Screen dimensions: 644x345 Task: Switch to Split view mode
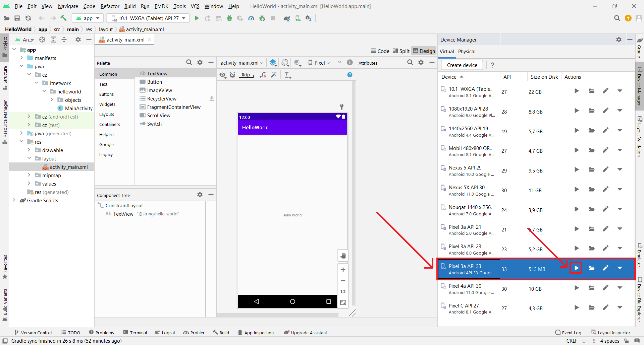(401, 51)
